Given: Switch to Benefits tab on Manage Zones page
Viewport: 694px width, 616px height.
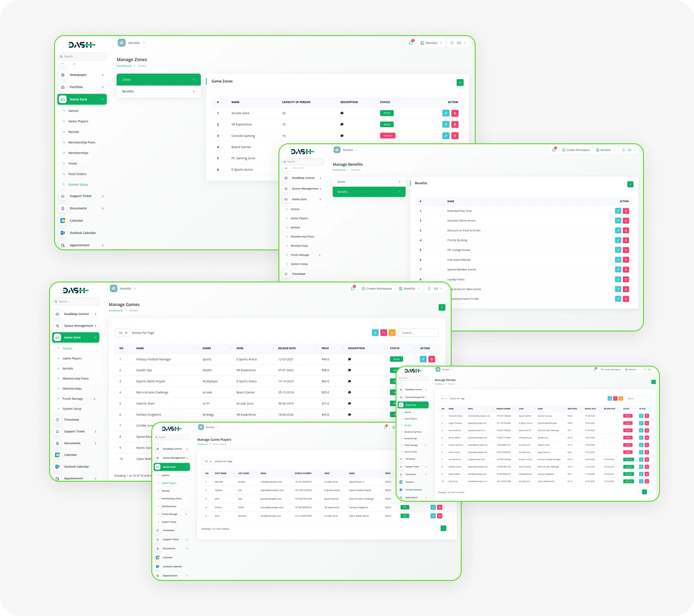Looking at the screenshot, I should pyautogui.click(x=158, y=92).
